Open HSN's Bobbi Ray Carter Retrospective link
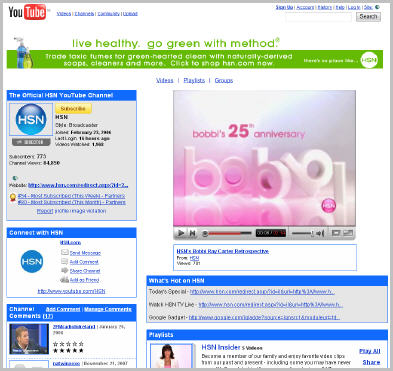Image resolution: width=393 pixels, height=371 pixels. (222, 251)
